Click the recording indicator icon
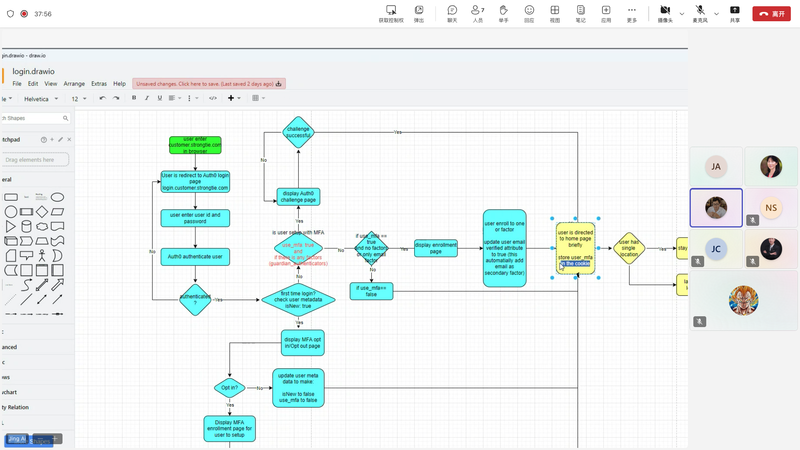The height and width of the screenshot is (450, 800). click(x=24, y=14)
